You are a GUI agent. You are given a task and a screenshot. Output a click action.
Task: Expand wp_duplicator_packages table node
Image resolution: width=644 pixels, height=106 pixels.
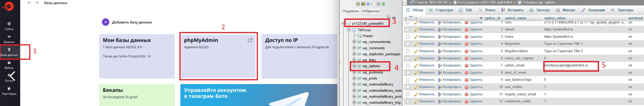pos(354,54)
